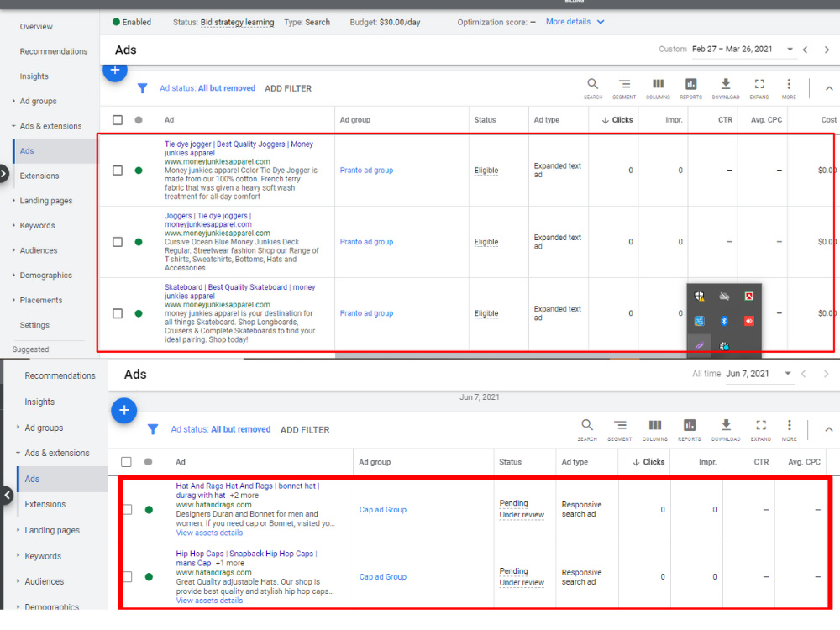
Task: Toggle status dot of Tie dye jogger ad
Action: click(139, 171)
